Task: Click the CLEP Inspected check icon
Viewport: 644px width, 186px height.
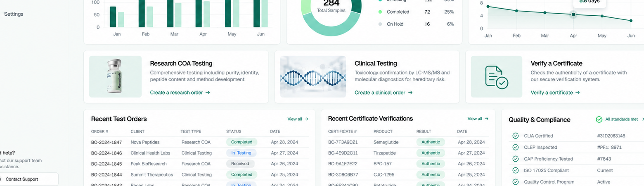Action: click(515, 147)
